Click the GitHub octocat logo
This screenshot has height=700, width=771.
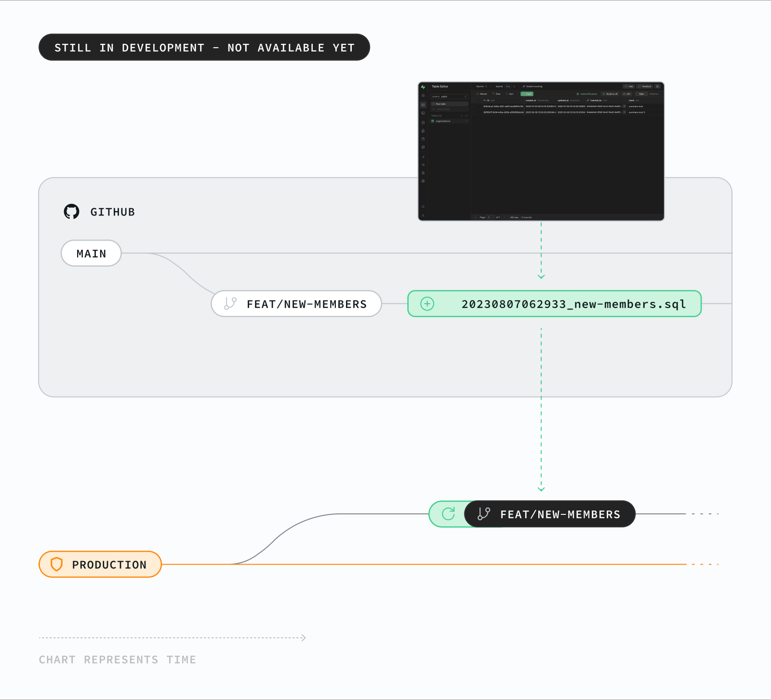point(72,211)
